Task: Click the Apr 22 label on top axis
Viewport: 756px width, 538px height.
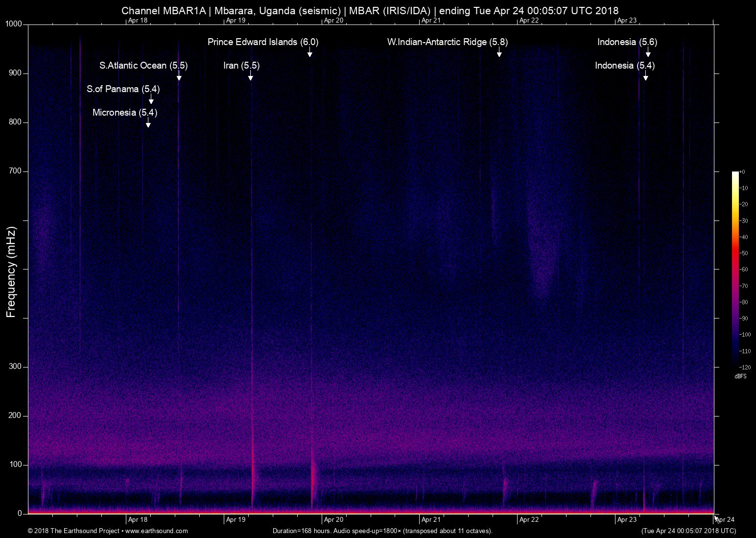Action: click(x=529, y=21)
